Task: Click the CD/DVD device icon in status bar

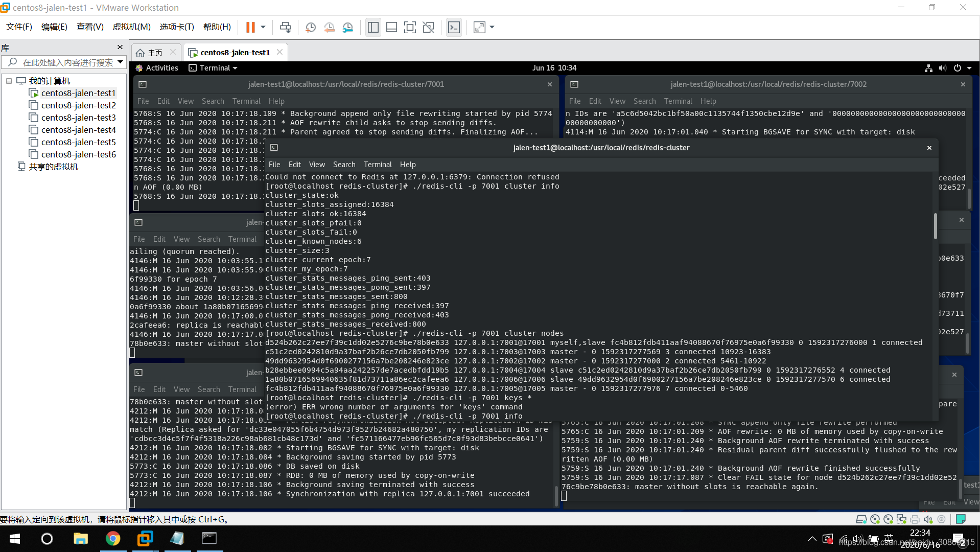Action: coord(875,519)
